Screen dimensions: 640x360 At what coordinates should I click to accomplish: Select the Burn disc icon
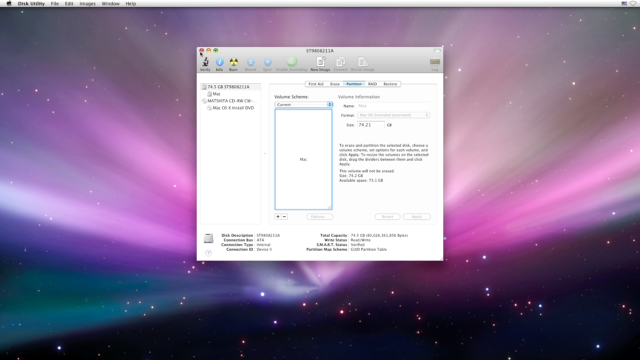click(233, 62)
